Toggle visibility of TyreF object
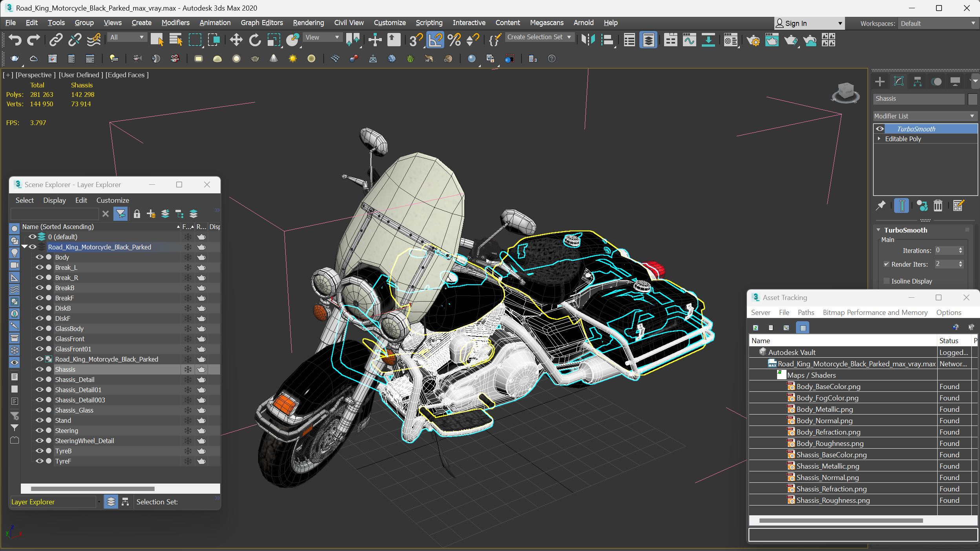The width and height of the screenshot is (980, 551). (x=40, y=461)
